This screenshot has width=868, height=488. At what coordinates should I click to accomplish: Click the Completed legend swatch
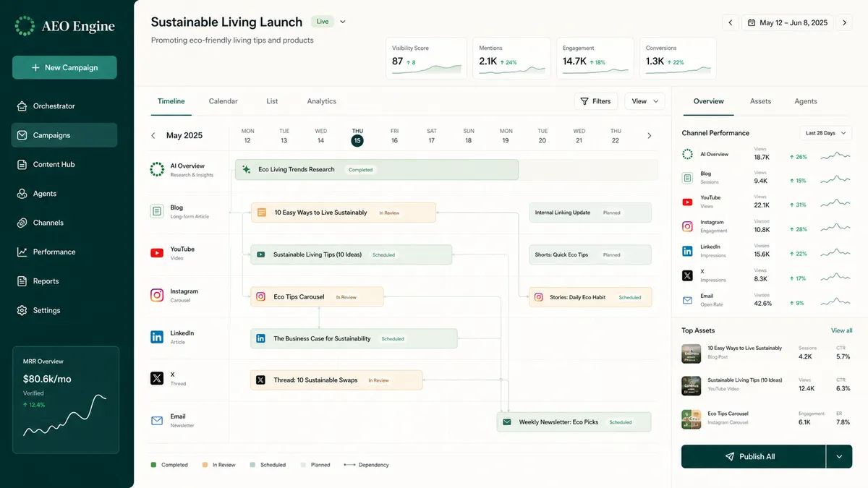coord(153,465)
